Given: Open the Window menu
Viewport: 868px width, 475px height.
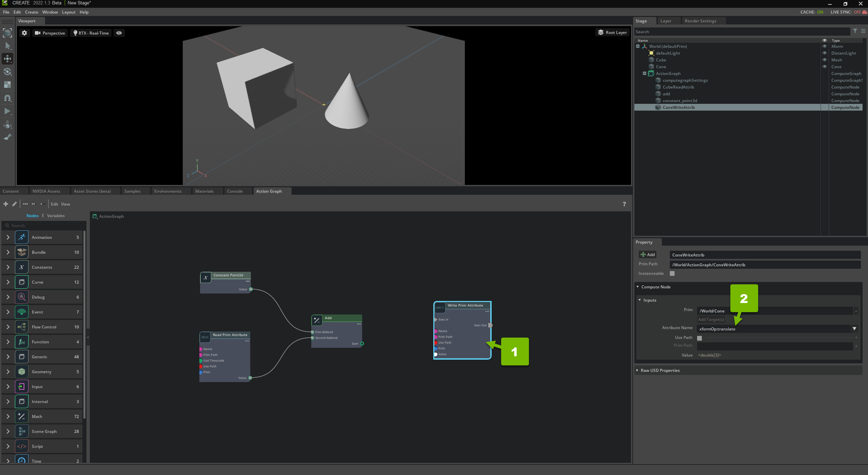Looking at the screenshot, I should [x=50, y=12].
